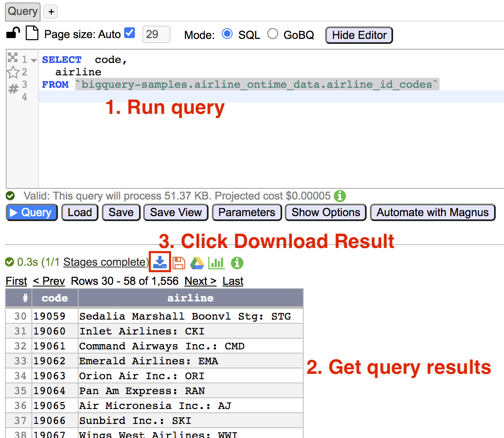Click the hash comment icon in gutter
The height and width of the screenshot is (438, 504).
point(13,89)
